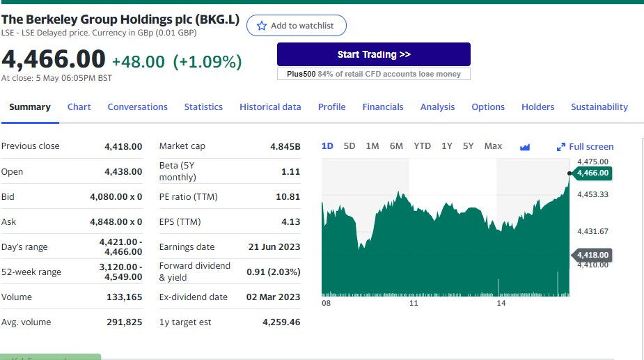The height and width of the screenshot is (360, 644).
Task: Click the +48.00 price change figure
Action: 139,62
